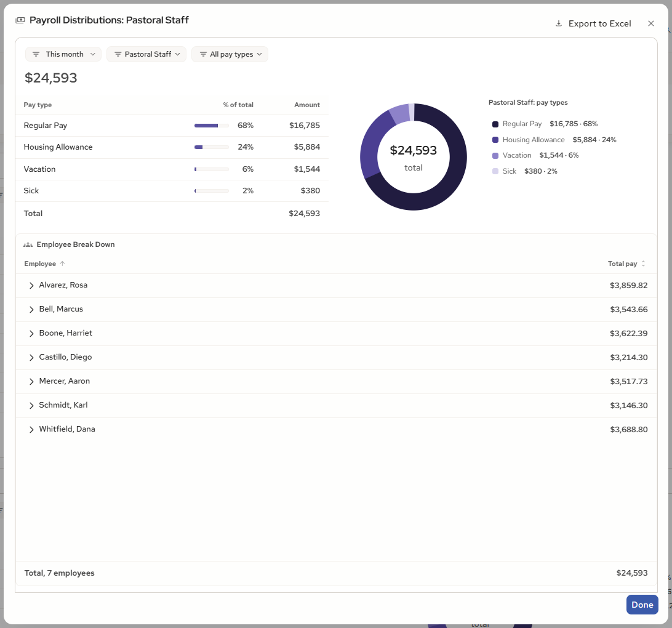The image size is (672, 628).
Task: Click the Pay type column header
Action: pos(38,105)
